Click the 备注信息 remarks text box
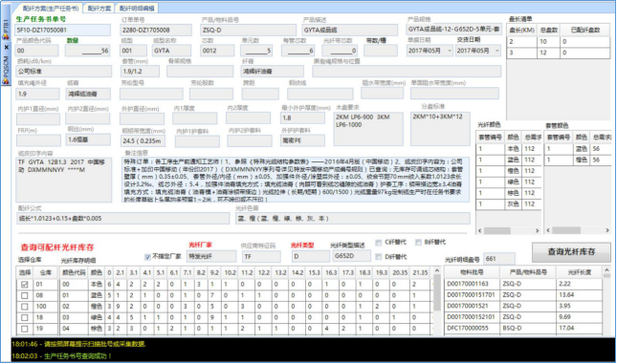This screenshot has height=364, width=617. (x=296, y=180)
